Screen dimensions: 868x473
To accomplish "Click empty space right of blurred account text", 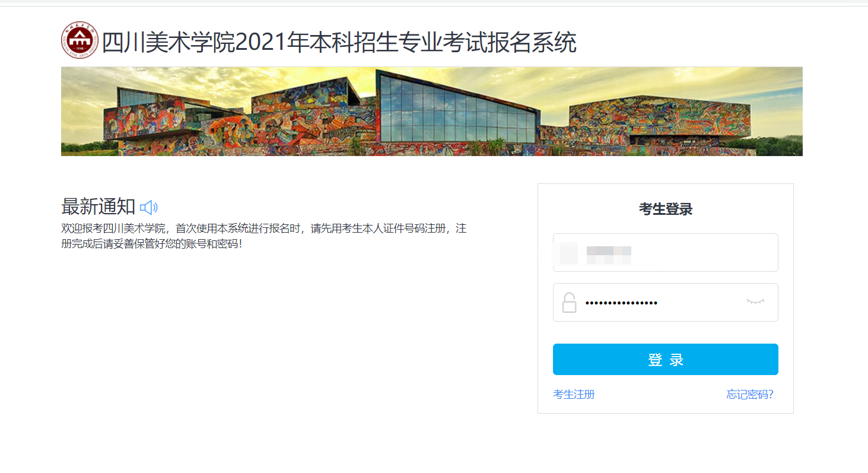I will pyautogui.click(x=712, y=253).
